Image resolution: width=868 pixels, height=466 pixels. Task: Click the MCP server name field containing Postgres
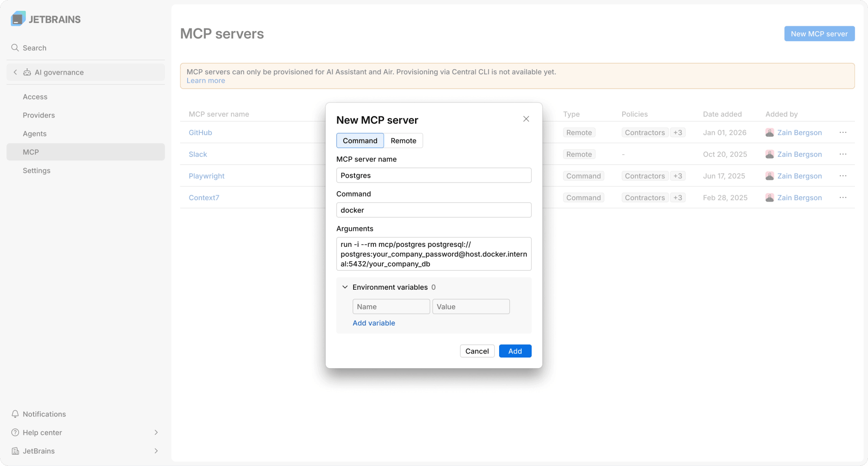click(434, 175)
